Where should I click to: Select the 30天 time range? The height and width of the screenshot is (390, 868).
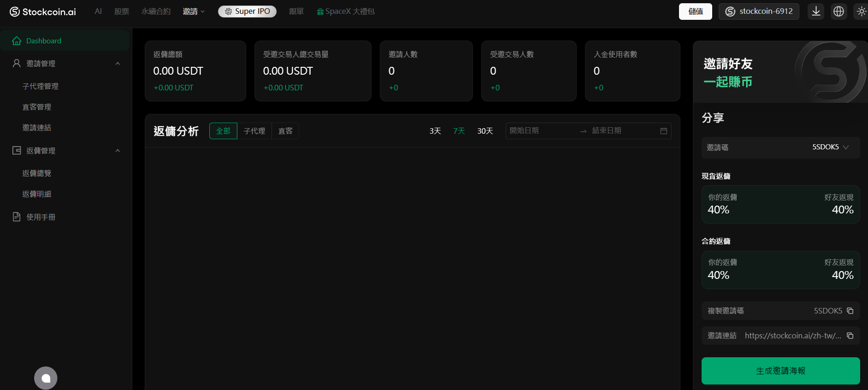pyautogui.click(x=485, y=131)
